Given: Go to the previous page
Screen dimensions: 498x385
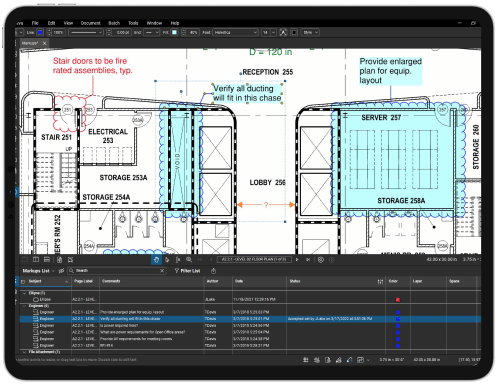Looking at the screenshot, I should click(211, 259).
